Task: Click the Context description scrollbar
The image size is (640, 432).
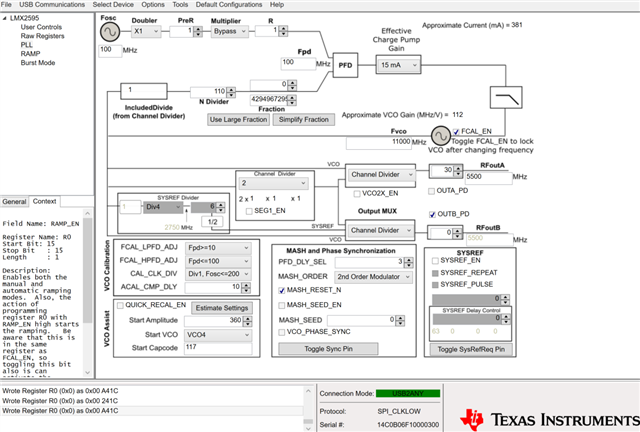Action: point(88,293)
